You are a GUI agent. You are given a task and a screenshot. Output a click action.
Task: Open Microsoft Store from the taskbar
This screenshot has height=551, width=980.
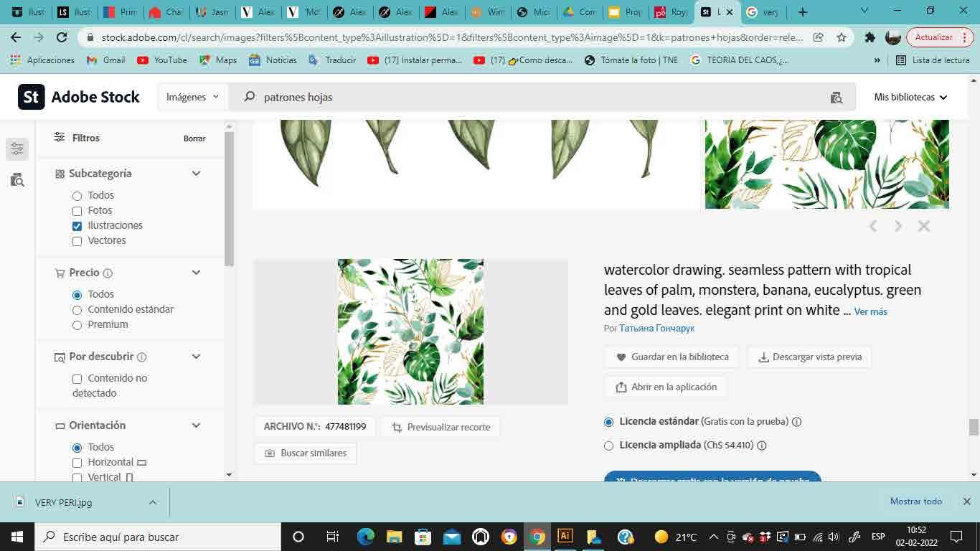point(423,537)
